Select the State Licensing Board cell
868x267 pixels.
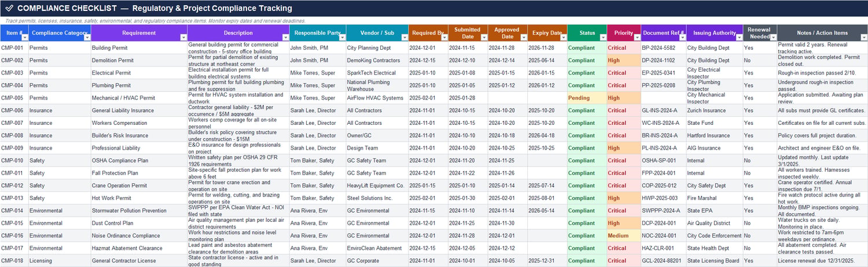coord(714,261)
